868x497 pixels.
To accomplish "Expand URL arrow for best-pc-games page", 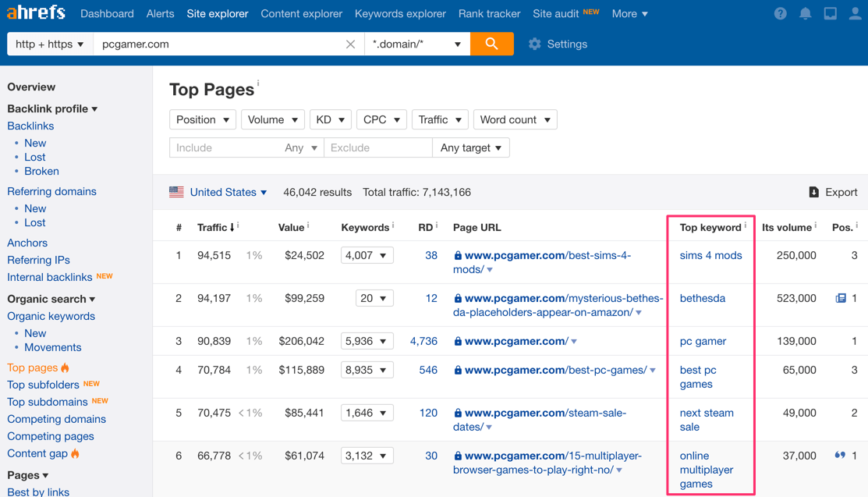I will [x=653, y=371].
